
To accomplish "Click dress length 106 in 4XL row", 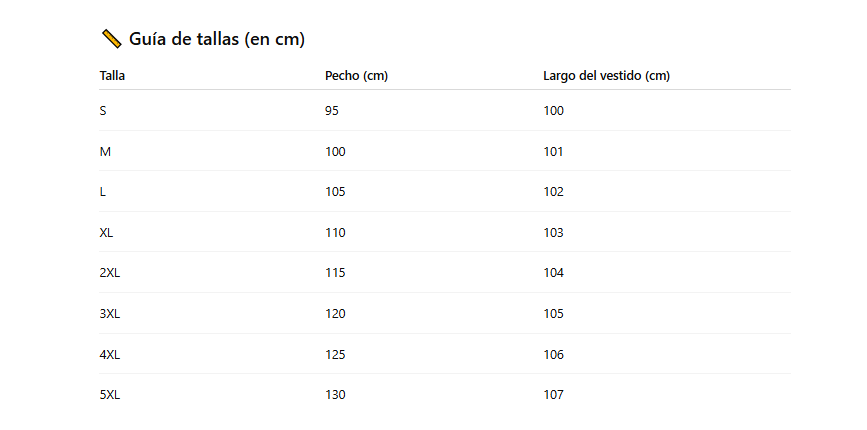I will pyautogui.click(x=553, y=354).
